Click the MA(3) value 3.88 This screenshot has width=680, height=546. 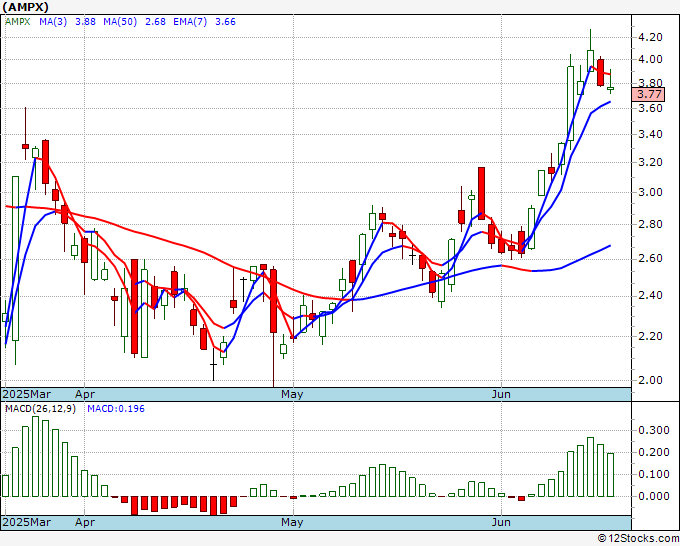pos(85,22)
